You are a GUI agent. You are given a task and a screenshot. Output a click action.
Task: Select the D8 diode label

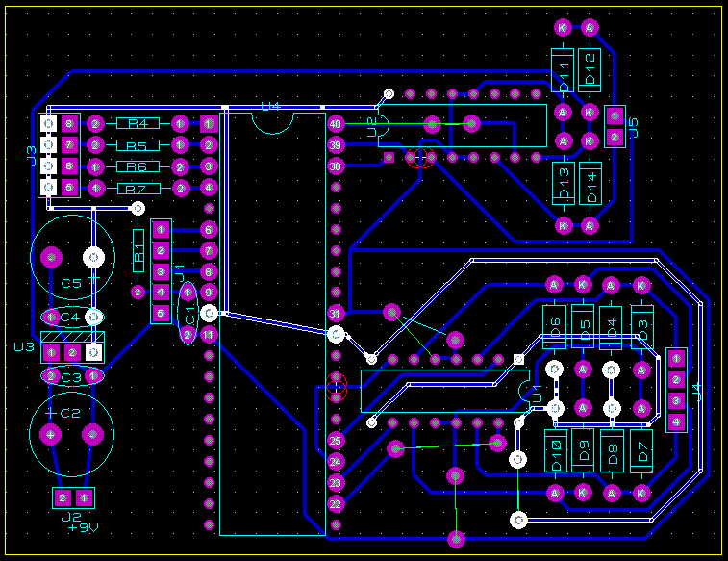click(x=613, y=454)
